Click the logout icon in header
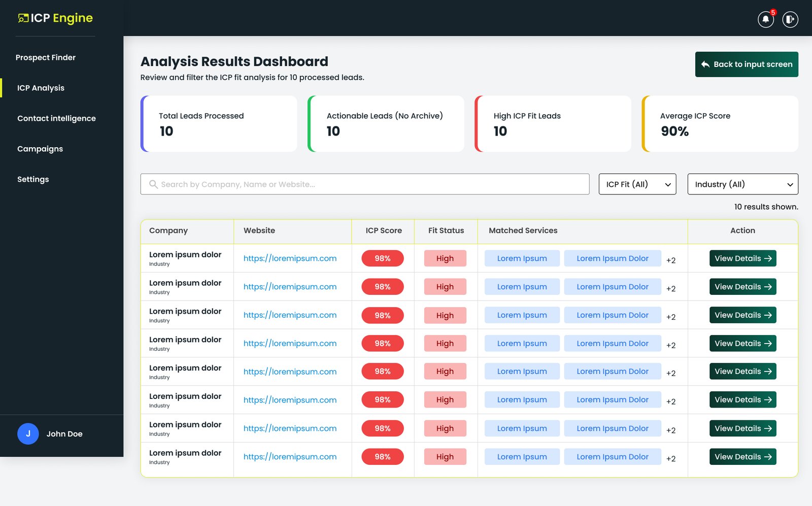This screenshot has height=506, width=812. click(x=790, y=19)
